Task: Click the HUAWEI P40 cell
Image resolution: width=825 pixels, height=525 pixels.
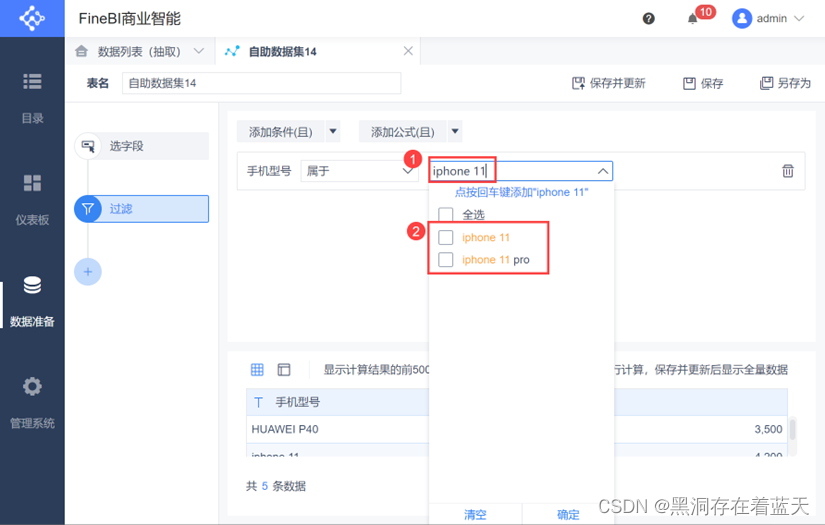Action: [x=285, y=429]
